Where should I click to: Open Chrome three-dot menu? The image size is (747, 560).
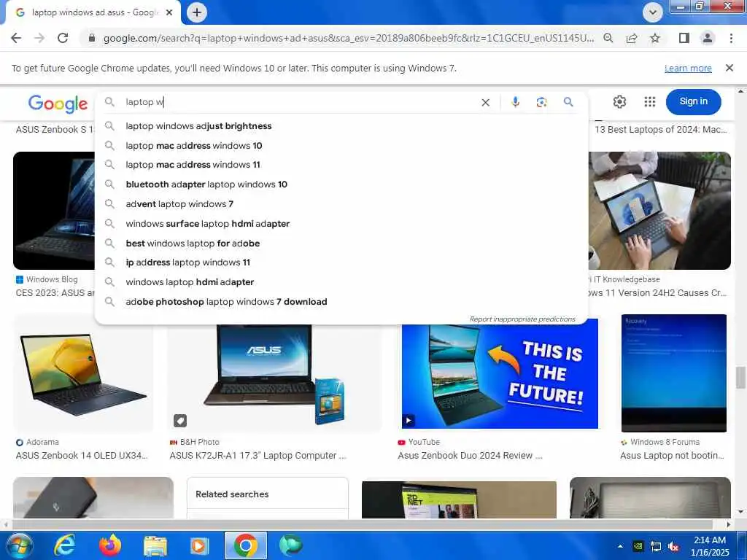(731, 38)
